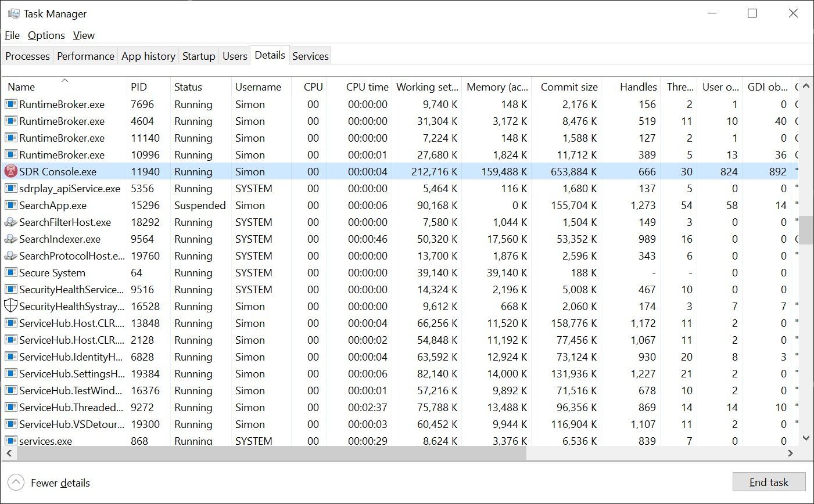The image size is (814, 504).
Task: Click icon of RuntimeBroker.exe PID 11140
Action: pyautogui.click(x=10, y=138)
